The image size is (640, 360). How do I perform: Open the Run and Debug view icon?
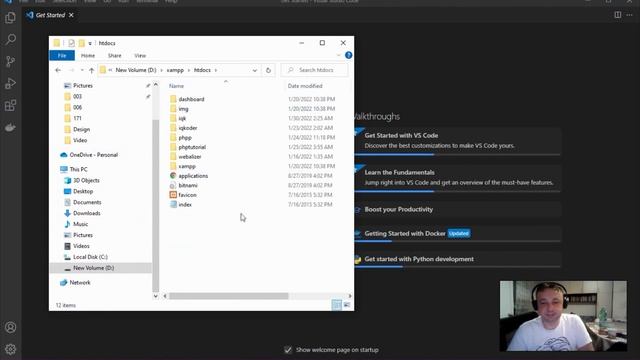tap(11, 83)
